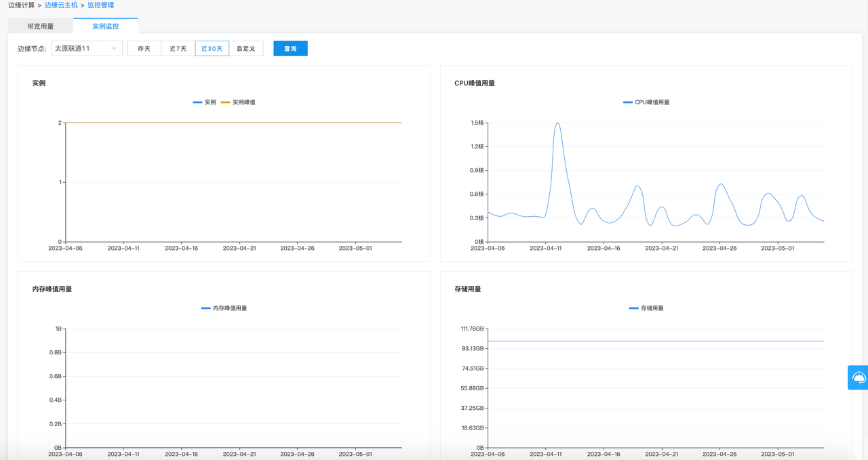Viewport: 868px width, 460px height.
Task: Select the 近7天 time range
Action: tap(178, 49)
